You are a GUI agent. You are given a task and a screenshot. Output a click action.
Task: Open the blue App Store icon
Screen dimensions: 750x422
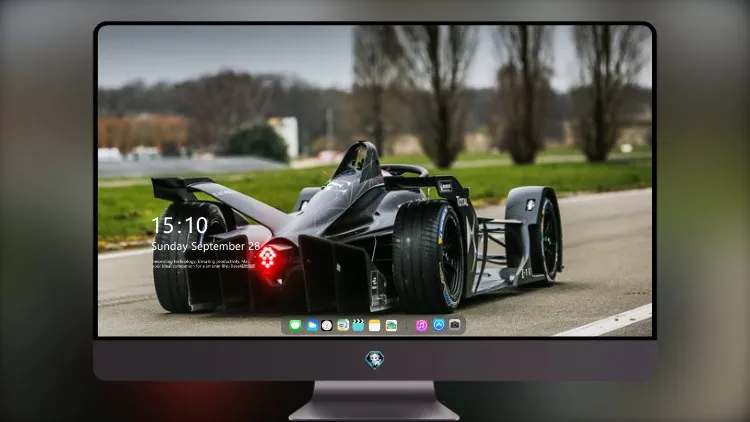(439, 325)
